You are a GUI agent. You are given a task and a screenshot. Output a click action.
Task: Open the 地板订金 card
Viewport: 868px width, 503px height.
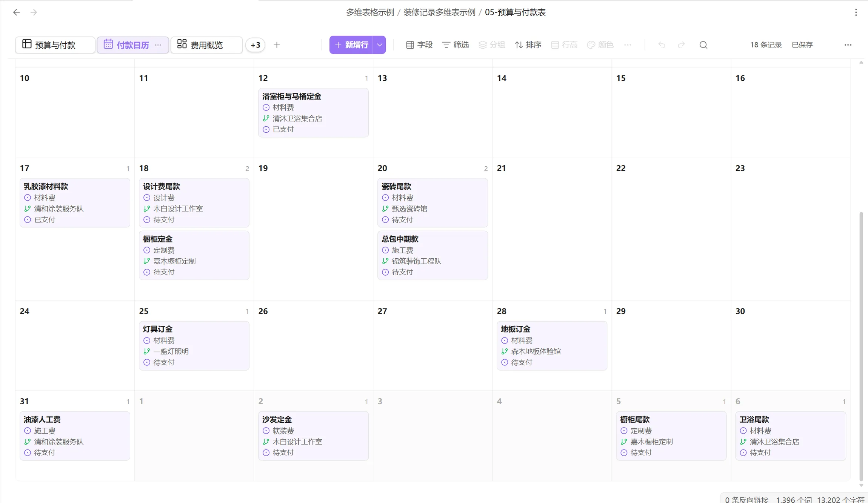[552, 345]
